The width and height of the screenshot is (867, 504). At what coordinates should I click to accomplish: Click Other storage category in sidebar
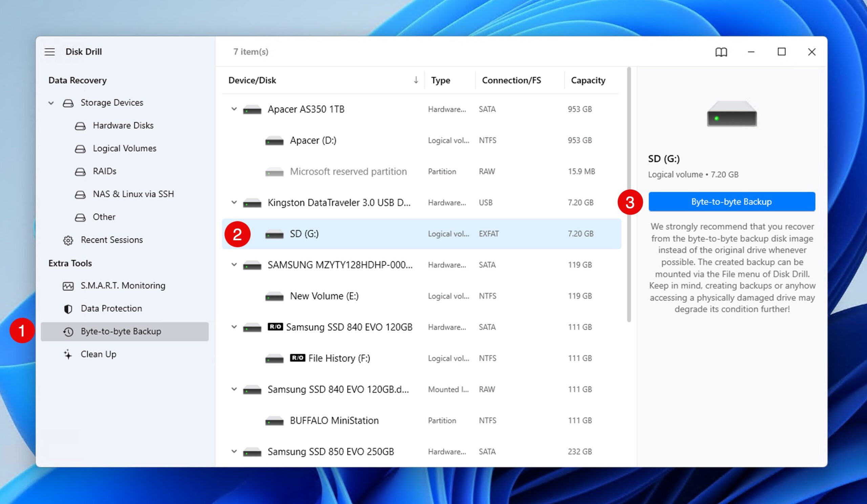(x=103, y=217)
